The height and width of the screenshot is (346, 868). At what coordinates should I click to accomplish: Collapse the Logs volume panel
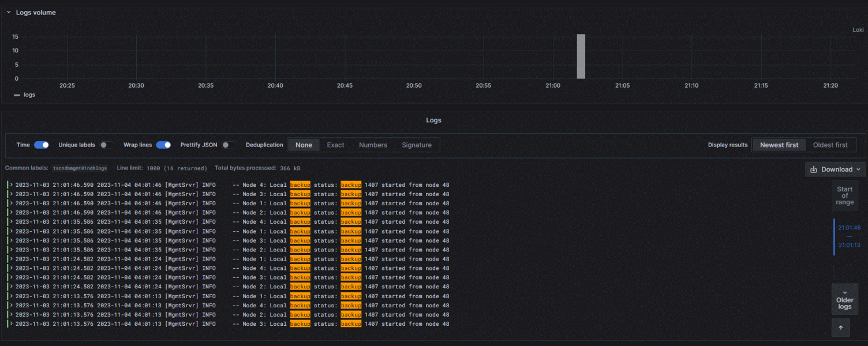point(8,12)
